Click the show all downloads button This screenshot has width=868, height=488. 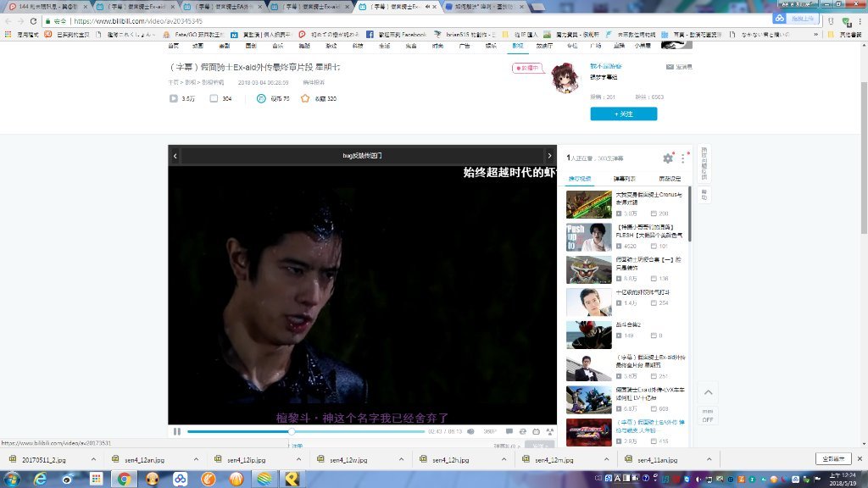click(832, 458)
